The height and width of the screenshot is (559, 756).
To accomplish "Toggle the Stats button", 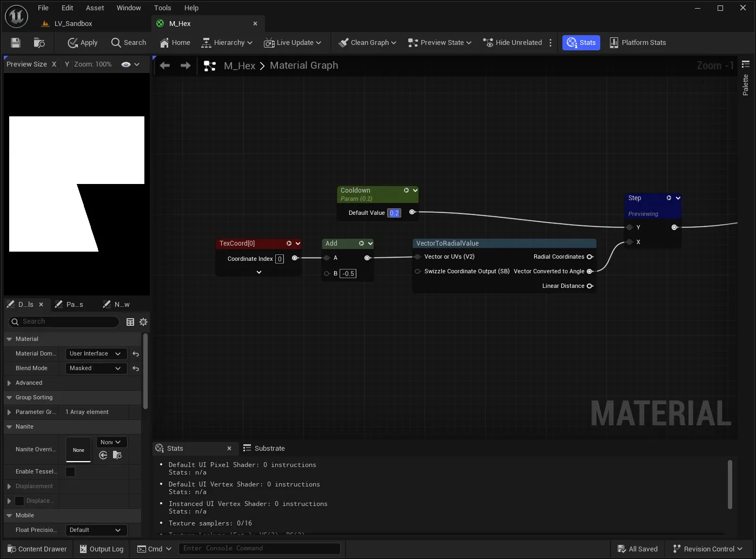I will click(581, 43).
